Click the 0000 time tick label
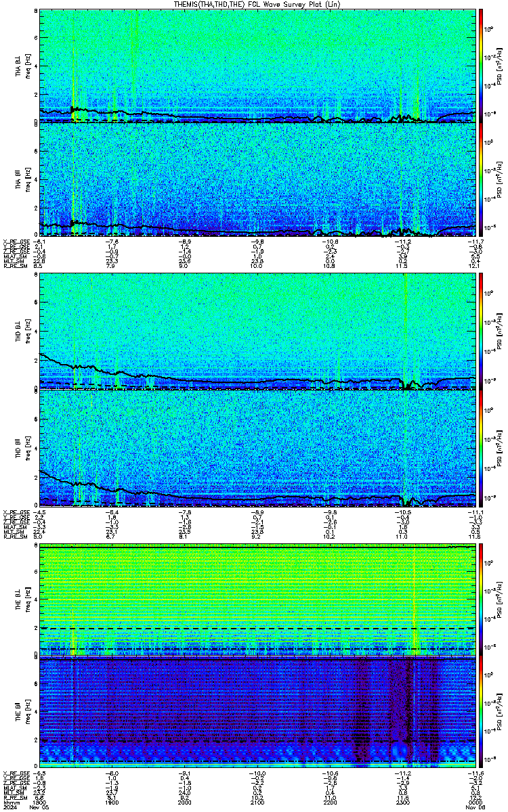508x812 pixels. 475,802
